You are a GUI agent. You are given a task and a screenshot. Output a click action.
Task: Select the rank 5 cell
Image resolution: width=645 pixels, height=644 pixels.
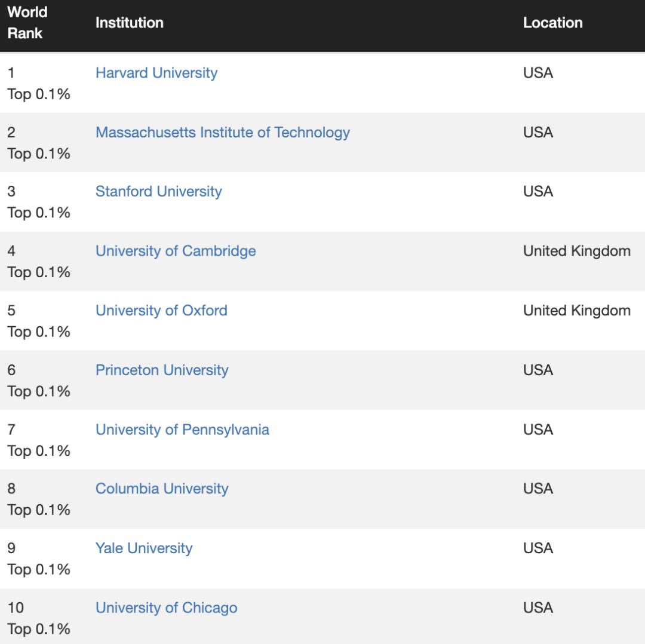38,321
